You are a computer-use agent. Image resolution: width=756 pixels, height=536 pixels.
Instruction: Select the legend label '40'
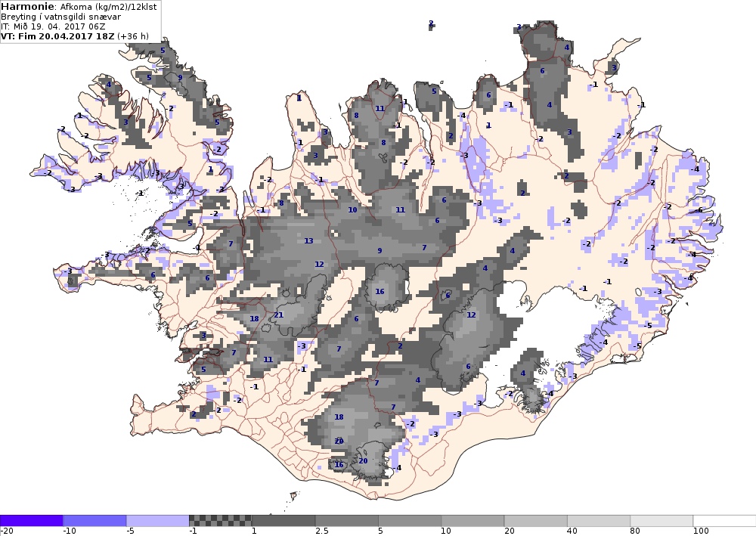[x=572, y=531]
